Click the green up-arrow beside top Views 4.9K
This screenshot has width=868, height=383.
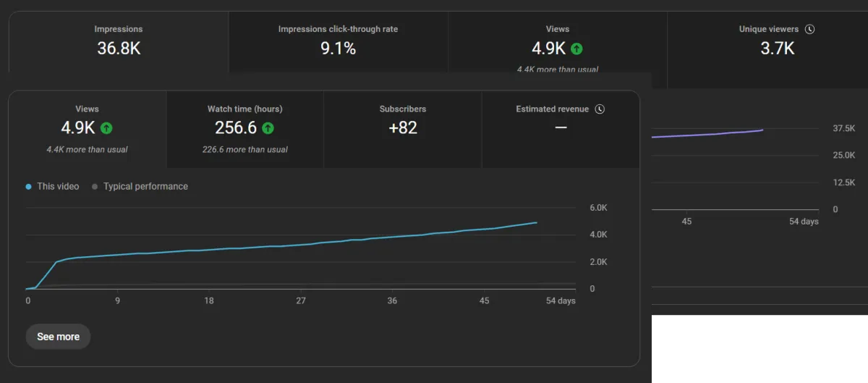click(x=576, y=49)
